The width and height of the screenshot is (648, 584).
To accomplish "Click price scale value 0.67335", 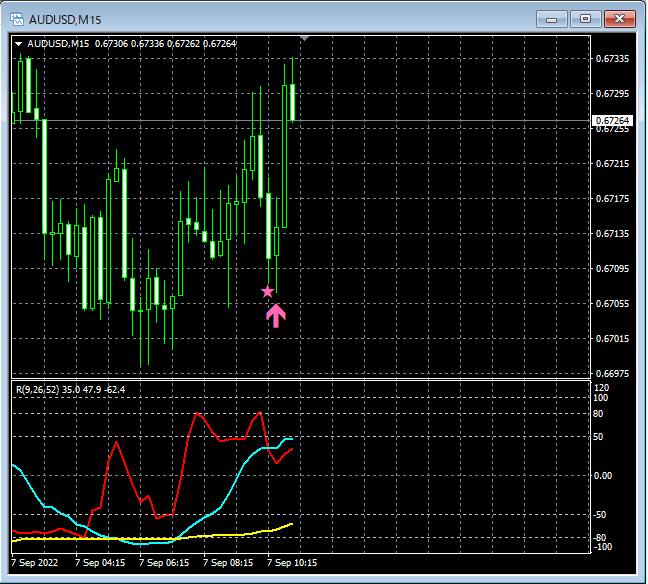I will pos(612,59).
